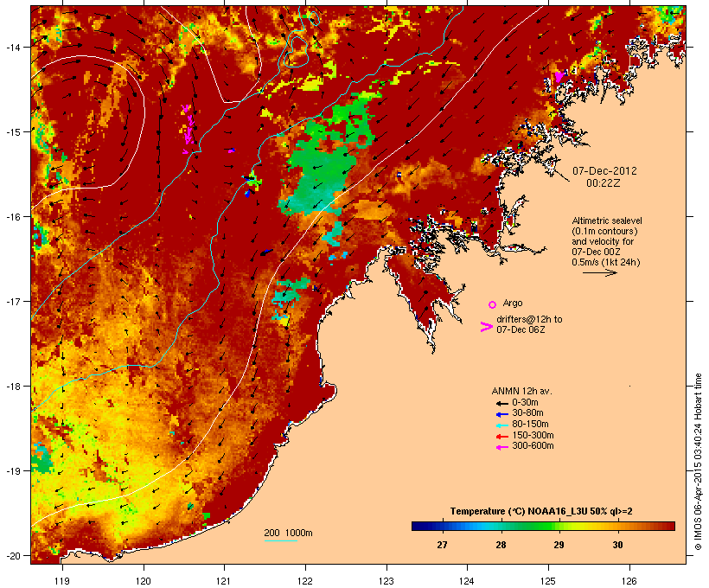Click the '28' temperature scale value
709x588 pixels.
tap(501, 545)
